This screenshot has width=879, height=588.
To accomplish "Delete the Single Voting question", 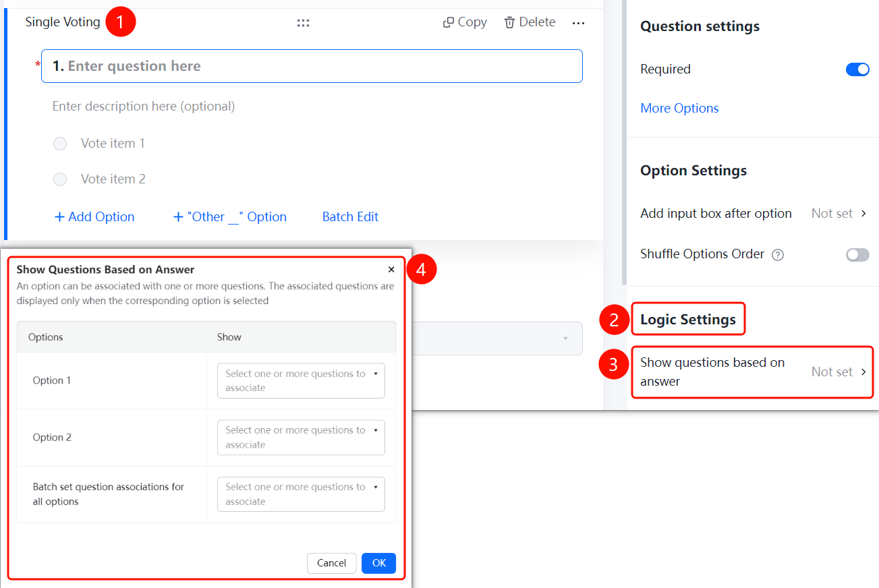I will (530, 22).
